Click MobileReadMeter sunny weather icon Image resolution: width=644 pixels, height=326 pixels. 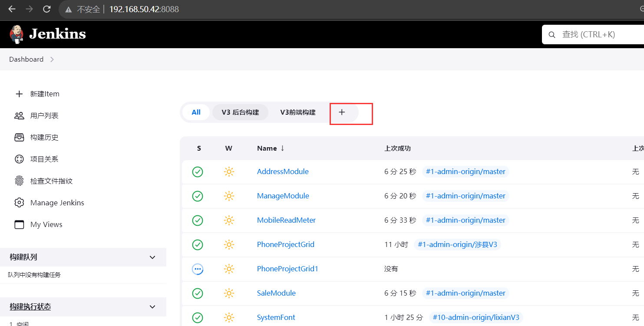229,221
